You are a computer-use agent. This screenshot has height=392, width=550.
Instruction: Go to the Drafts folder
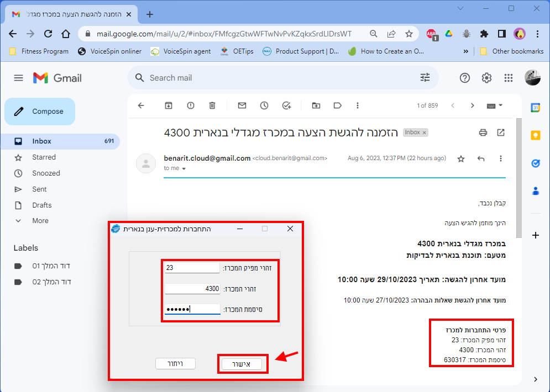[x=41, y=205]
